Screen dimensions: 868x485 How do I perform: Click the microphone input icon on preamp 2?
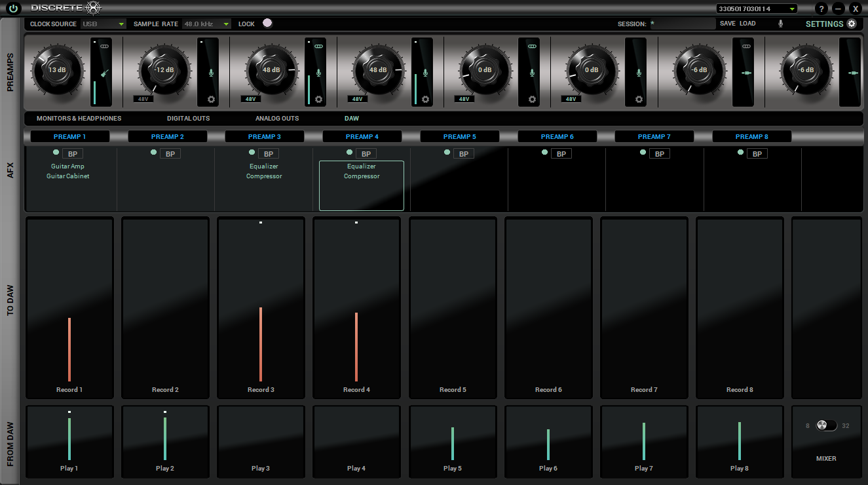click(211, 72)
